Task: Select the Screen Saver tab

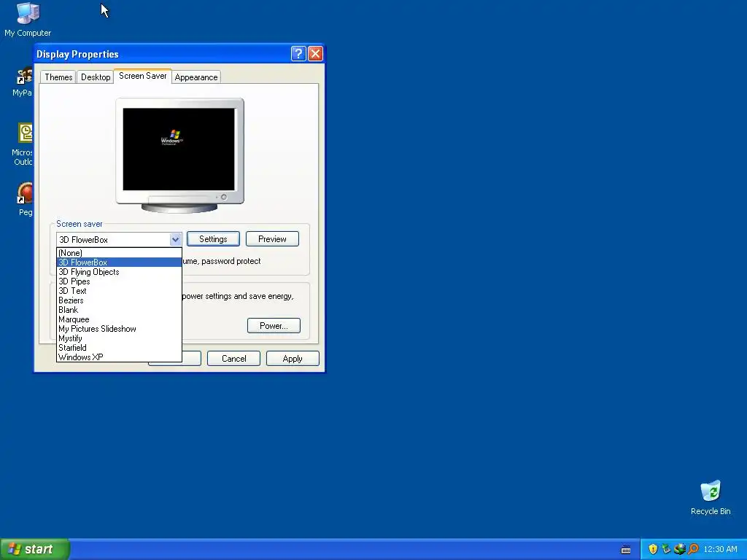Action: [142, 76]
